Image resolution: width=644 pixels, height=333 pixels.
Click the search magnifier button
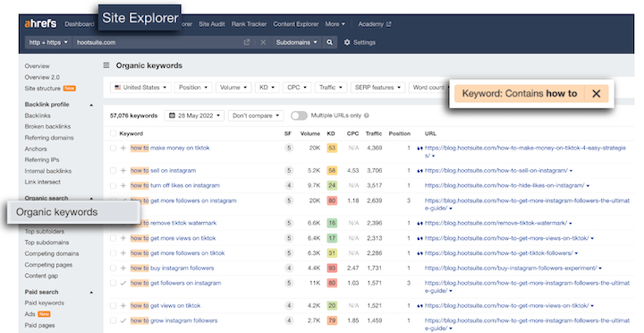(x=329, y=42)
